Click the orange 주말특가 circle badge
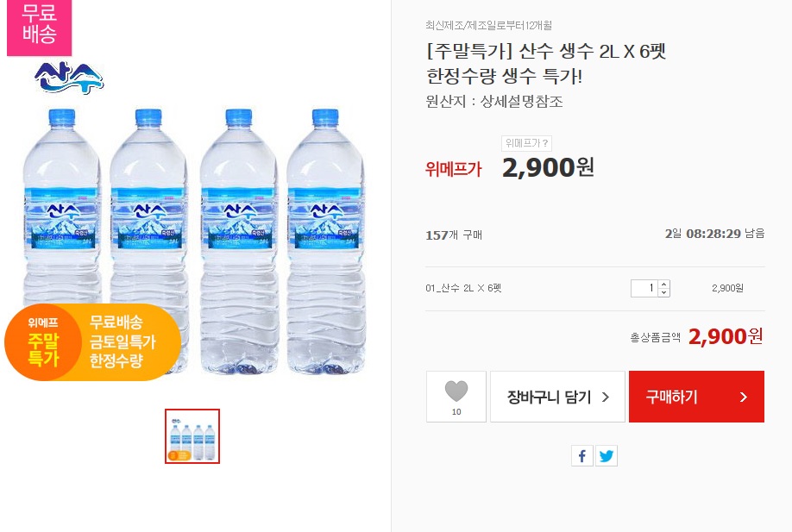This screenshot has height=532, width=792. click(x=43, y=342)
